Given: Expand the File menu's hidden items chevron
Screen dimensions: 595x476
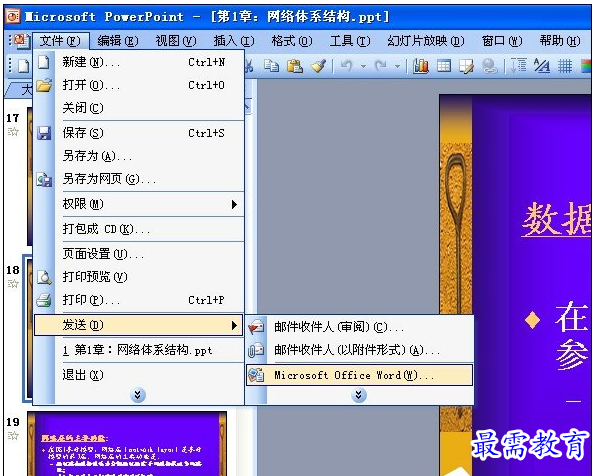Looking at the screenshot, I should point(138,395).
